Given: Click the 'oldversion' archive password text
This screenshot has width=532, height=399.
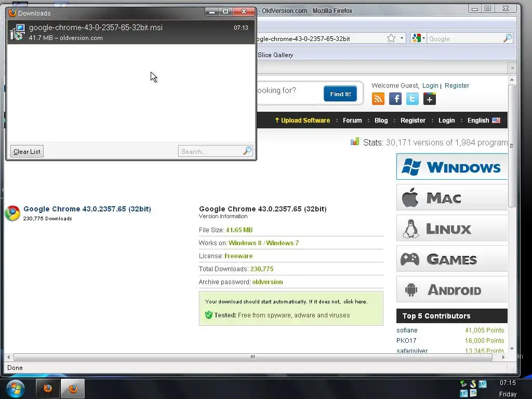Looking at the screenshot, I should pyautogui.click(x=268, y=282).
